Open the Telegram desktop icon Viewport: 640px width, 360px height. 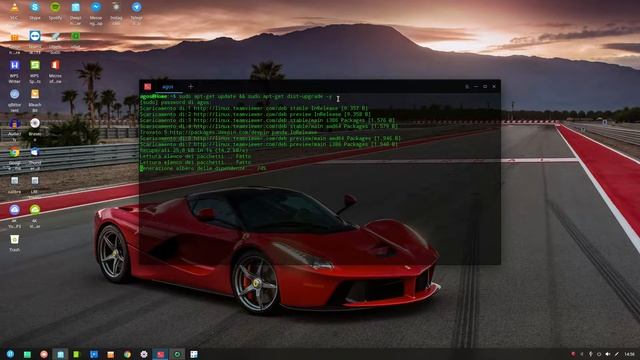(136, 7)
